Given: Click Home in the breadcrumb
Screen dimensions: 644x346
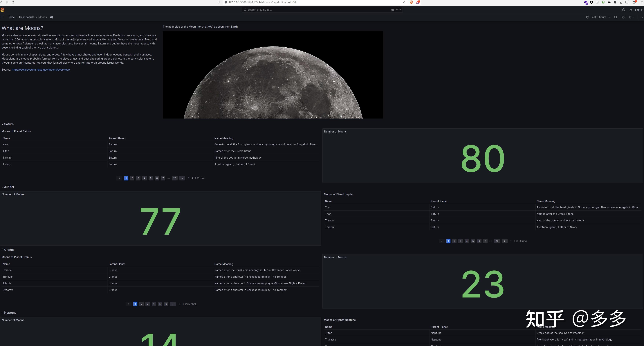Looking at the screenshot, I should click(11, 17).
